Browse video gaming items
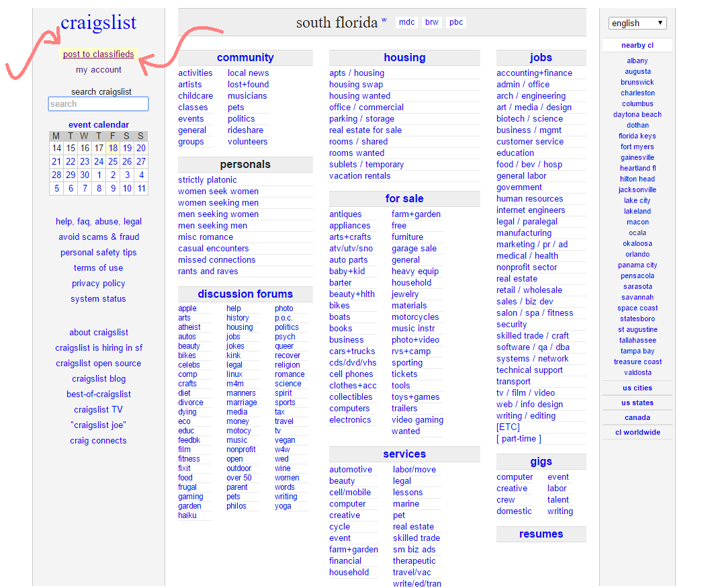The width and height of the screenshot is (708, 588). click(x=417, y=419)
